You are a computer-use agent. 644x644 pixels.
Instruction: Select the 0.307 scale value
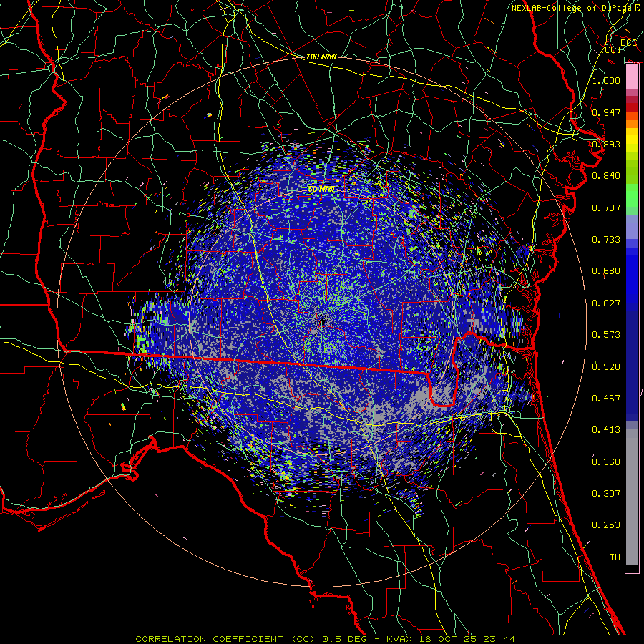pyautogui.click(x=606, y=494)
